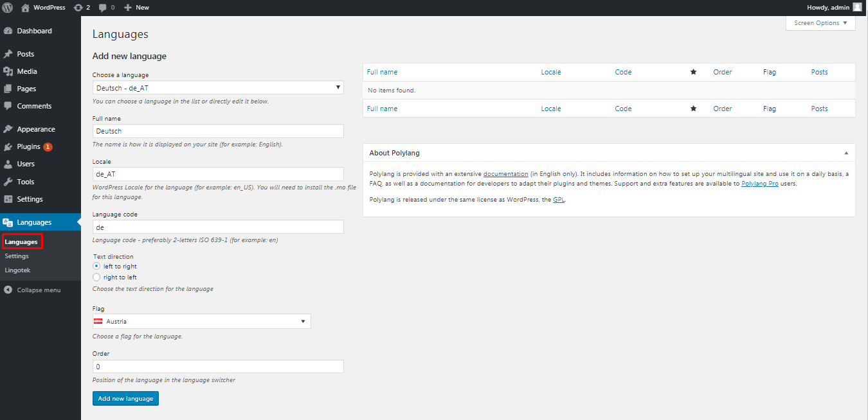868x420 pixels.
Task: Open Settings under Languages
Action: pyautogui.click(x=17, y=256)
